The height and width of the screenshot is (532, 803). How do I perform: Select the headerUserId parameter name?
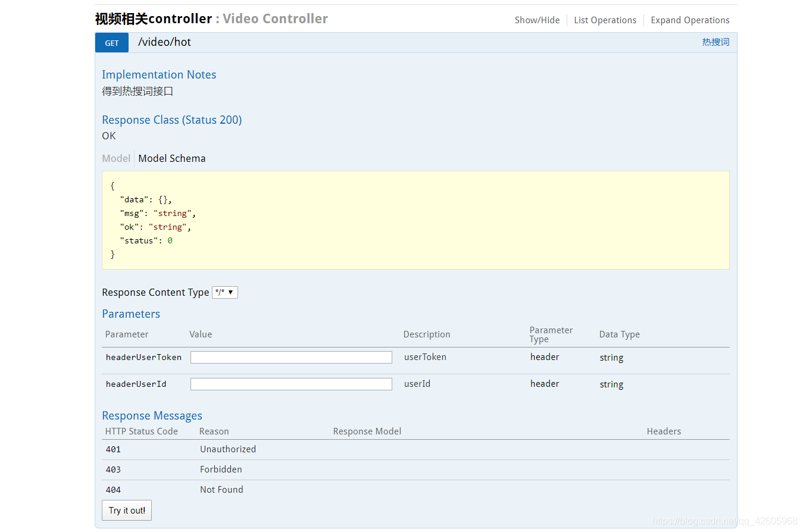point(136,384)
